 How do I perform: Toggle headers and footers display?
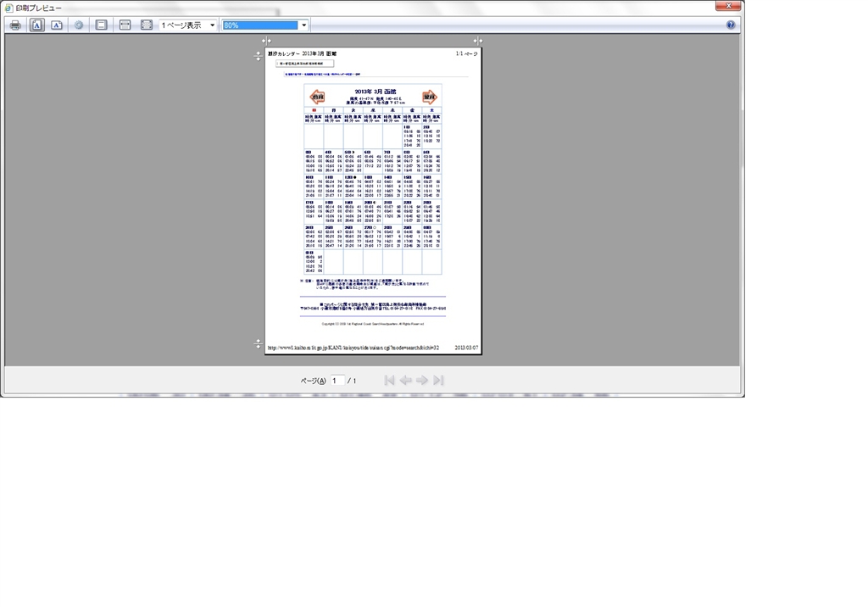[x=102, y=25]
